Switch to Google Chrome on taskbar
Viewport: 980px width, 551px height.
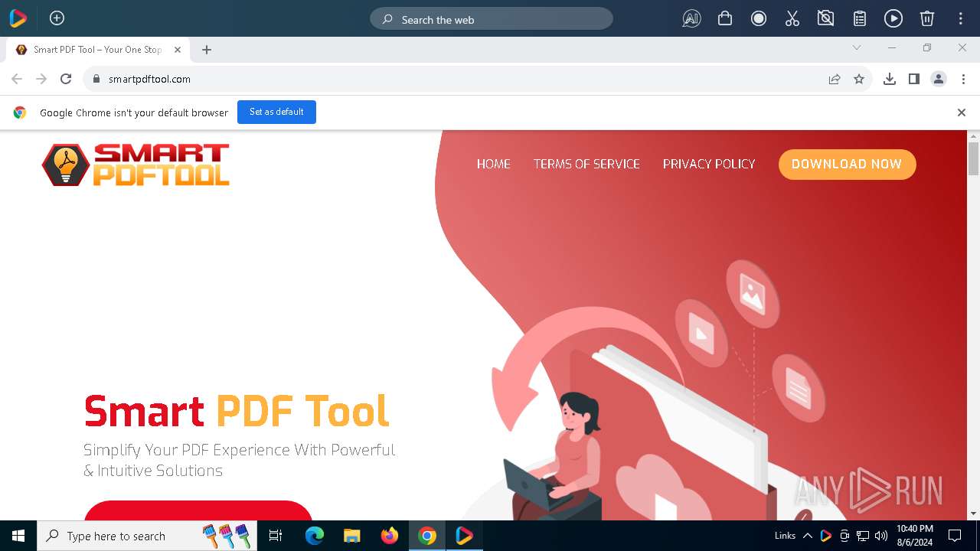coord(427,536)
